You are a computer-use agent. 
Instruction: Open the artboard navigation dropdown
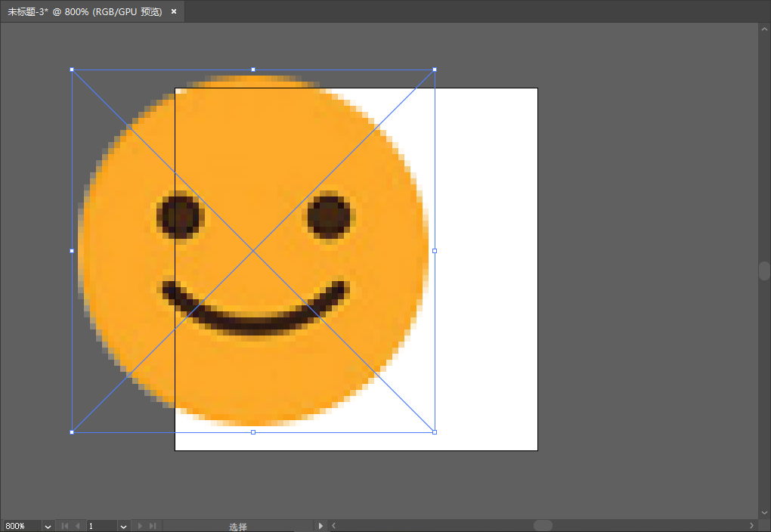pyautogui.click(x=123, y=526)
